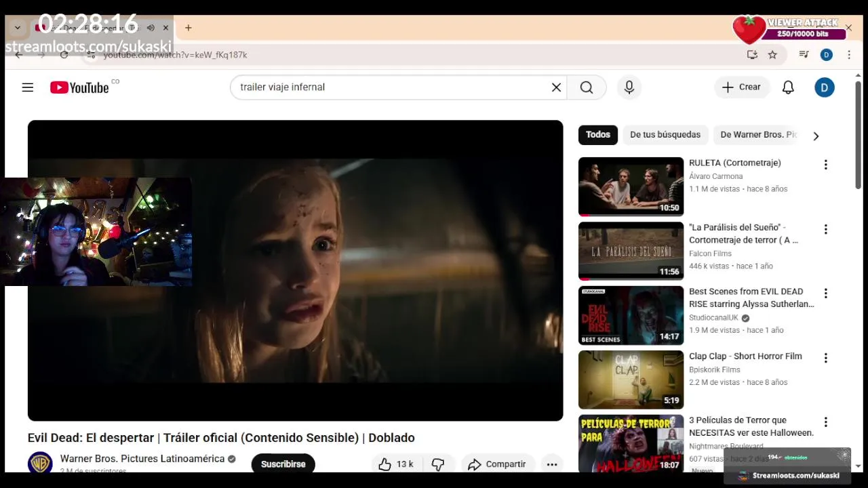Open the tab search dropdown arrow

point(18,28)
